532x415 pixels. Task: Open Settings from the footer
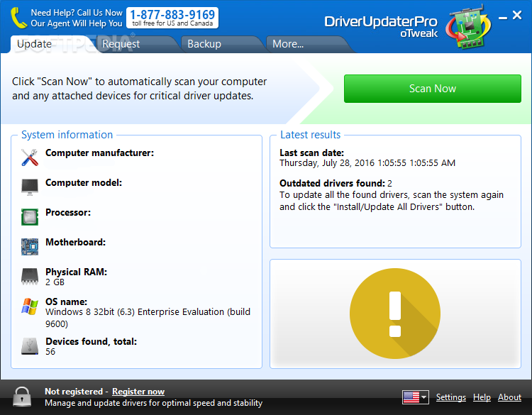(x=451, y=397)
